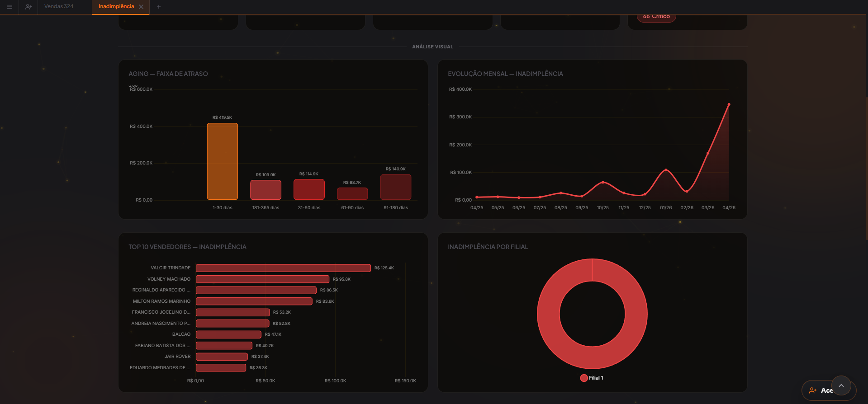Screen dimensions: 868x404
Task: Click the red donut ring for Filial 1
Action: [548, 314]
